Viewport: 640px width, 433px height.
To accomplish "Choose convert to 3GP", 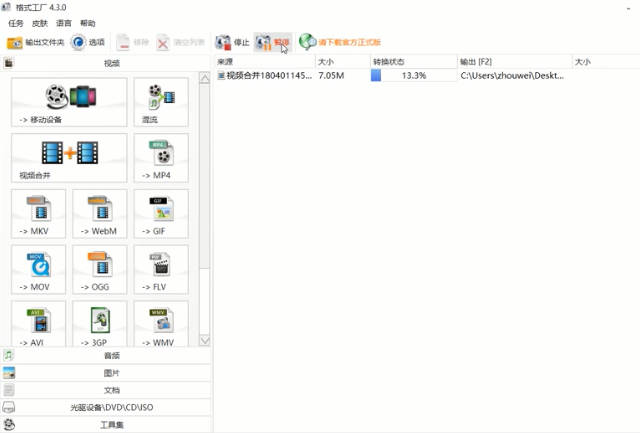I will pyautogui.click(x=100, y=324).
